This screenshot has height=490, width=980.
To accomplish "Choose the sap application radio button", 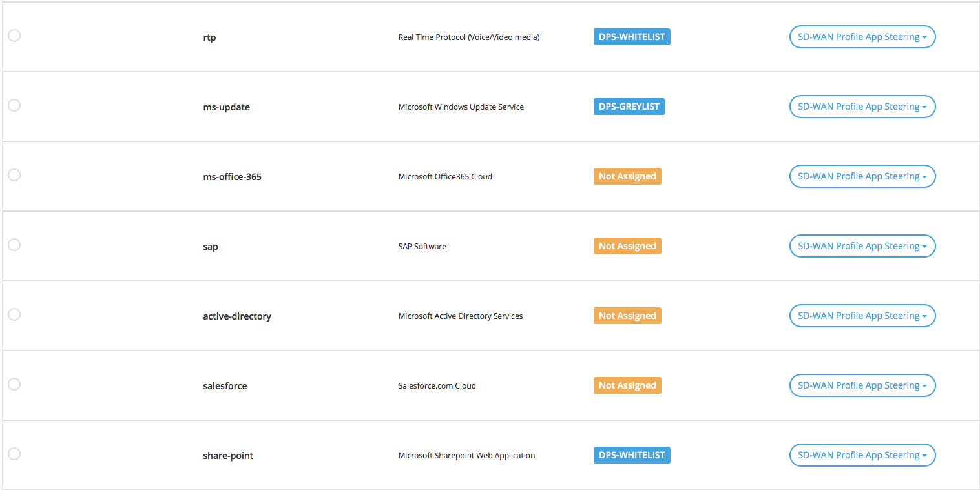I will (x=14, y=245).
